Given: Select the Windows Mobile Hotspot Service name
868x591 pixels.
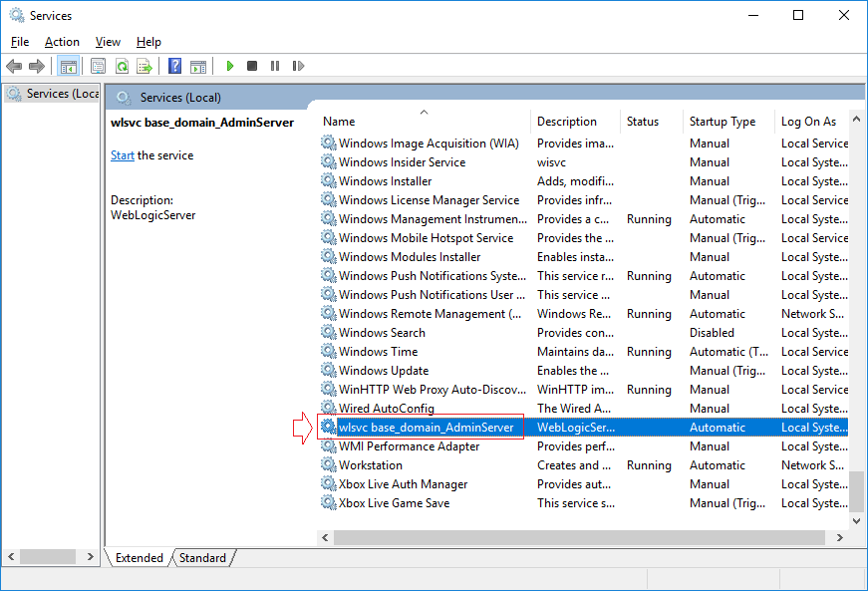Looking at the screenshot, I should [426, 238].
